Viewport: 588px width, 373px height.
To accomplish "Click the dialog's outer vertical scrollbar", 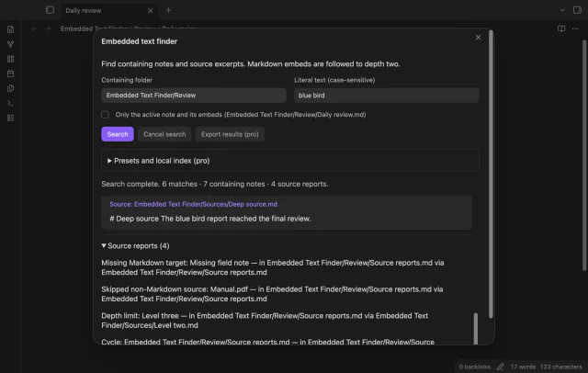I will (x=491, y=175).
